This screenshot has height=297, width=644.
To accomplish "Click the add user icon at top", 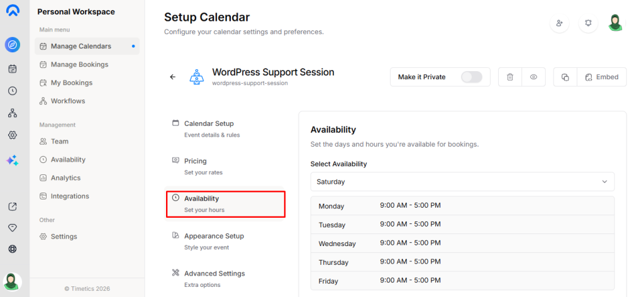I will click(559, 23).
